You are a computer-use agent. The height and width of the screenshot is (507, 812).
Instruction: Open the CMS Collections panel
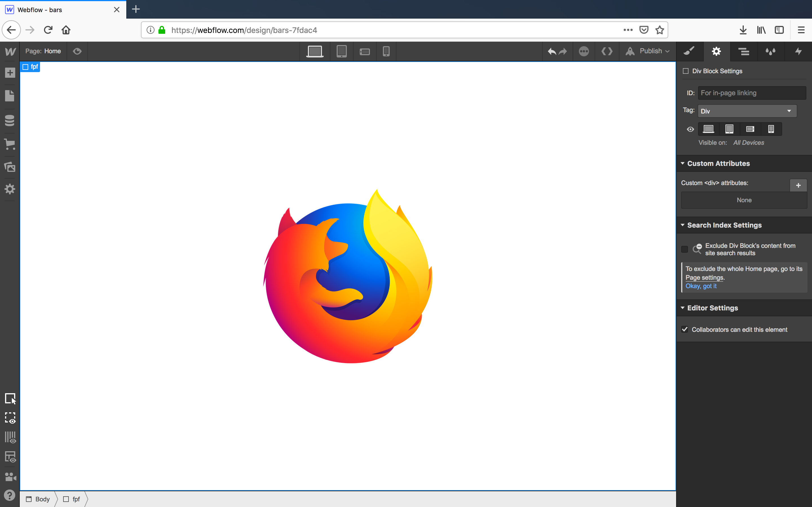(x=10, y=120)
